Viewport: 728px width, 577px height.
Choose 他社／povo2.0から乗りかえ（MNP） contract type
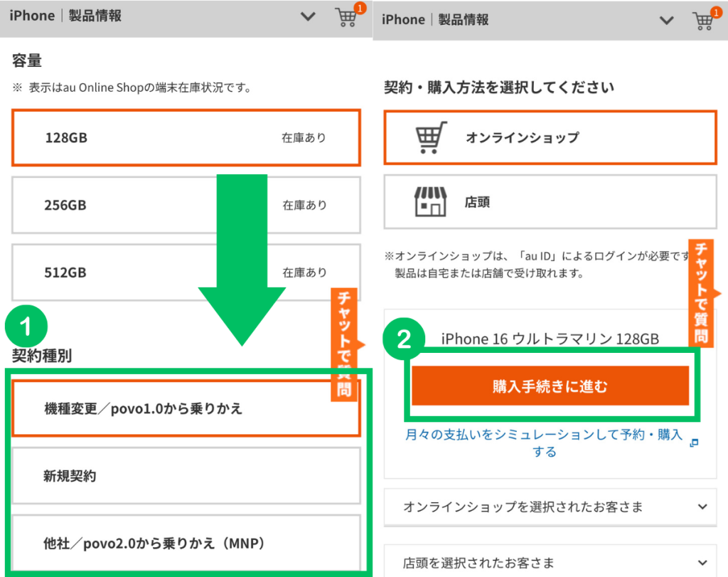(186, 543)
